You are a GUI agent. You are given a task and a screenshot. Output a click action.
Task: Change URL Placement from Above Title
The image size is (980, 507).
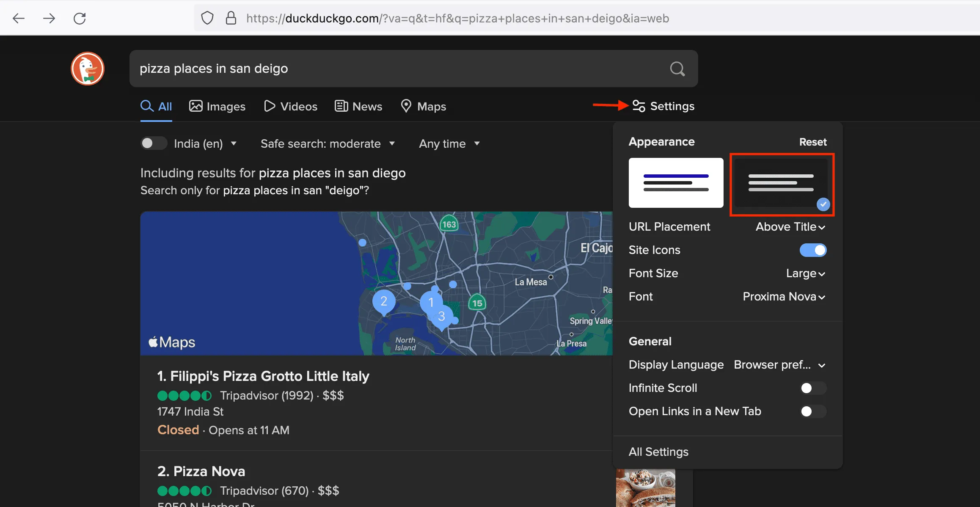click(790, 227)
